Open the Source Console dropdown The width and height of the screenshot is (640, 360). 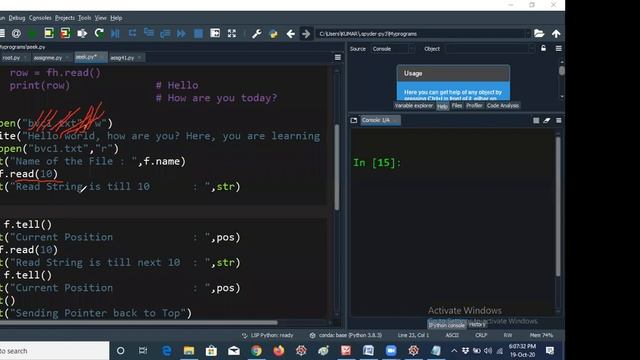pyautogui.click(x=393, y=49)
